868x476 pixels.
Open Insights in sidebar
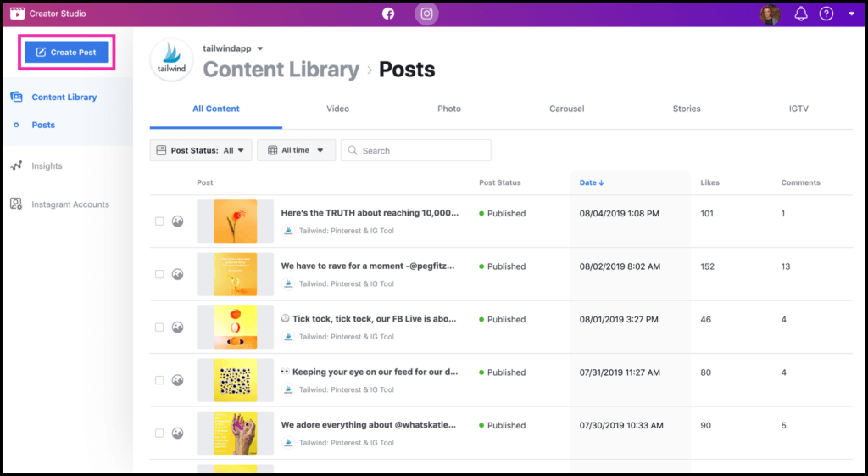[x=47, y=165]
